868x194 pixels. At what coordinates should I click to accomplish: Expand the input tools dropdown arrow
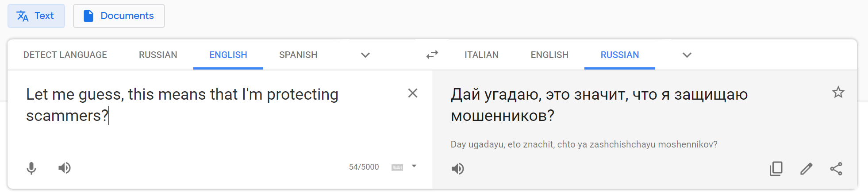414,167
